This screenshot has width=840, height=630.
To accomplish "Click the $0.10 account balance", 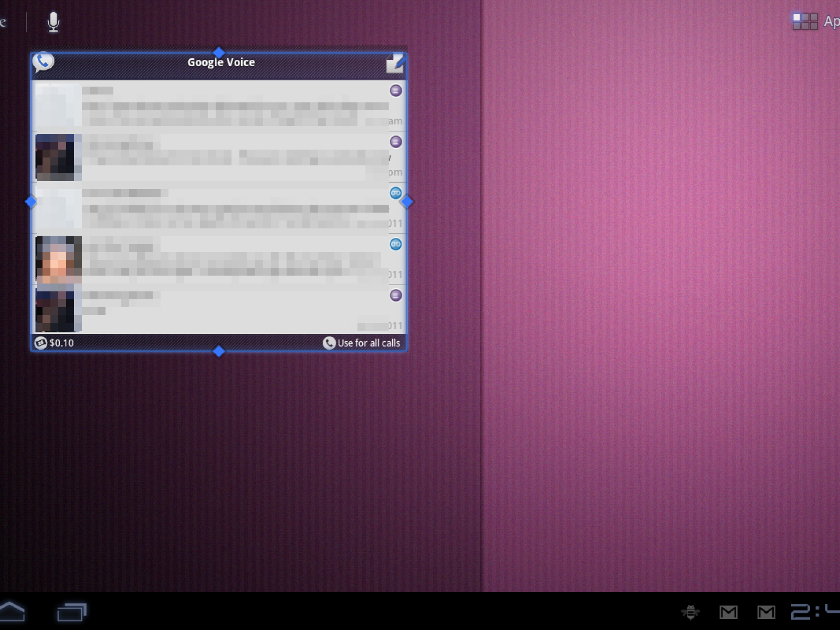I will [55, 343].
